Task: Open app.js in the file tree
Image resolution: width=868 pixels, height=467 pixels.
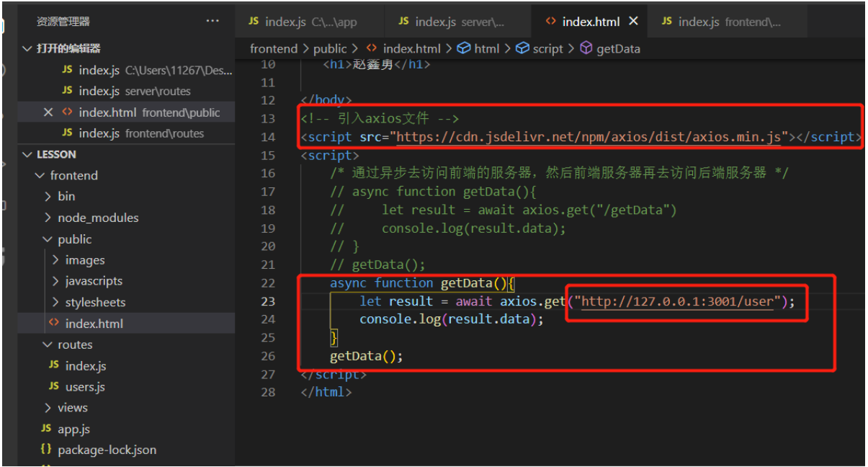Action: 74,429
